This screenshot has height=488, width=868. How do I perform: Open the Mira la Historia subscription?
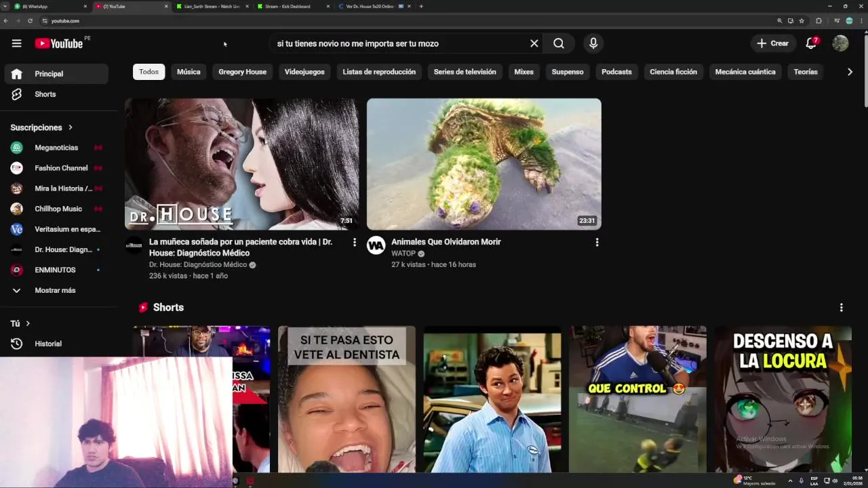click(x=56, y=188)
